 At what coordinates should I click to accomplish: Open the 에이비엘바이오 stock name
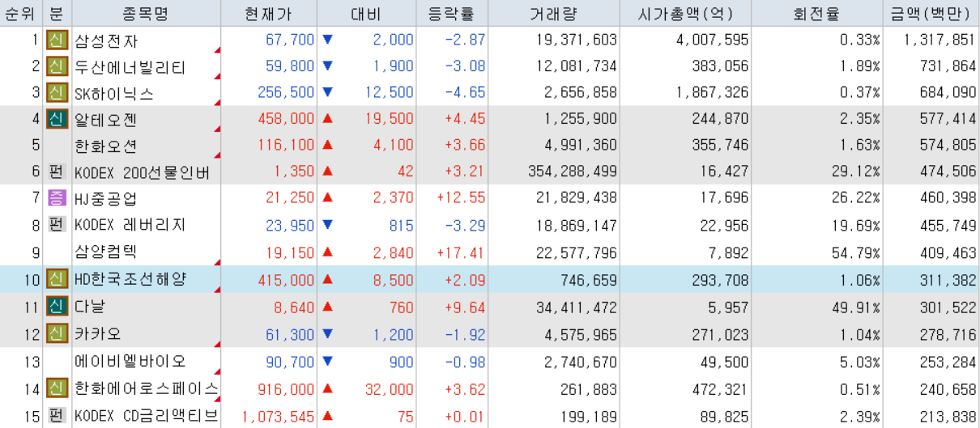click(x=130, y=361)
